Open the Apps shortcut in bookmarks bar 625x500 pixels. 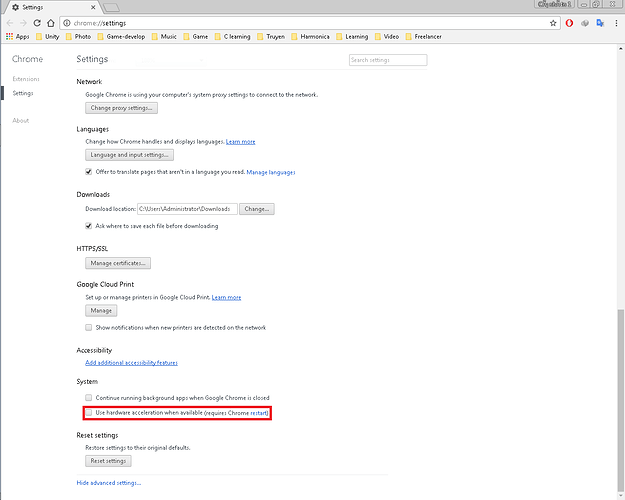[x=18, y=37]
